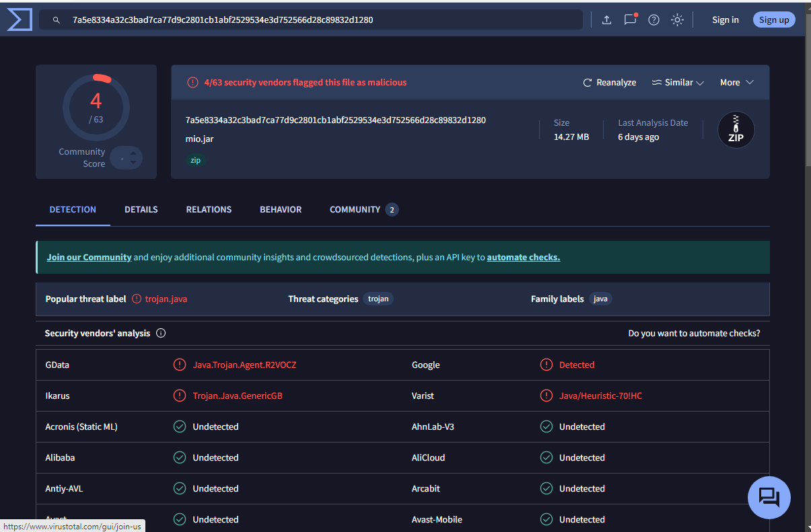Viewport: 811px width, 532px height.
Task: Expand the Similar dropdown
Action: pyautogui.click(x=678, y=82)
